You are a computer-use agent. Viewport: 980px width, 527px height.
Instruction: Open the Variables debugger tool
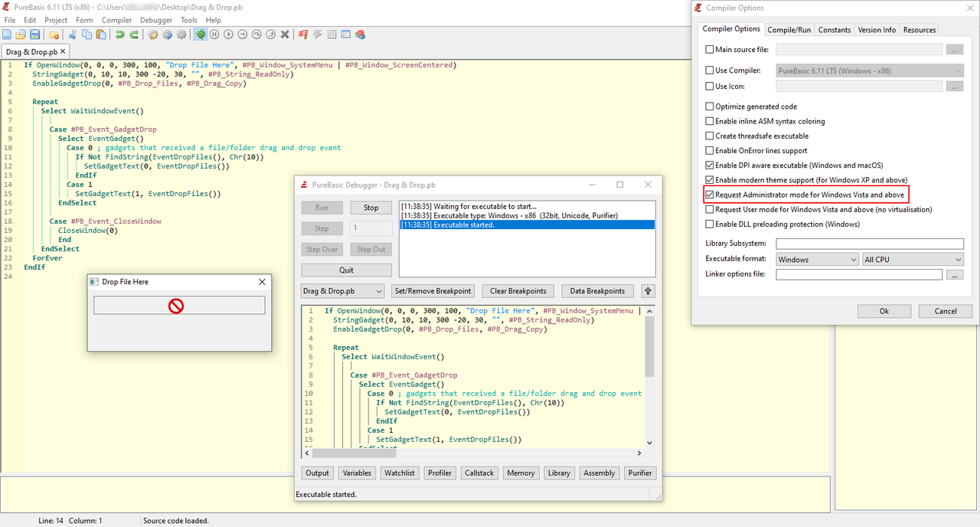pyautogui.click(x=358, y=473)
